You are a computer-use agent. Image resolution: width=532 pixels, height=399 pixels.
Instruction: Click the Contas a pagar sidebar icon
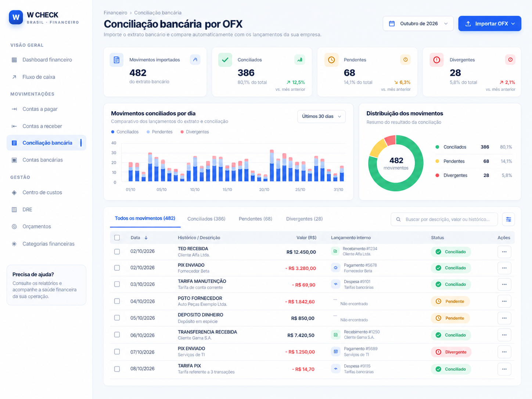(14, 109)
